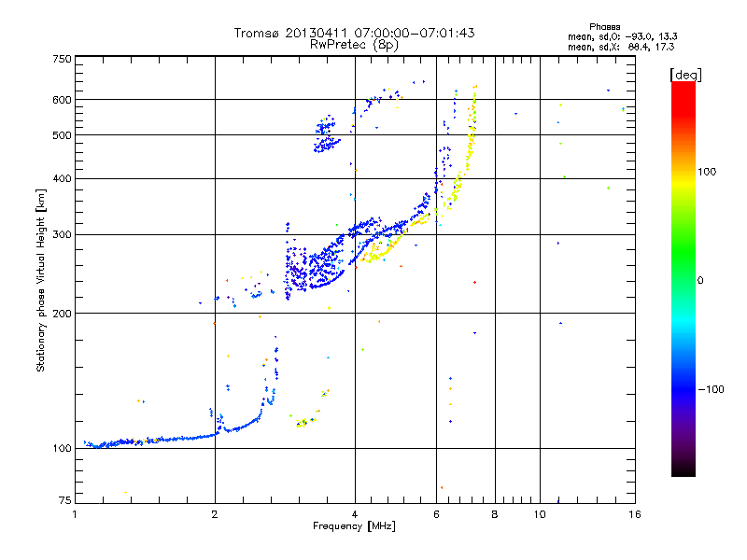The width and height of the screenshot is (747, 560).
Task: Click the 'Stationary phase Virtual Height [km]' axis title
Action: (x=41, y=280)
